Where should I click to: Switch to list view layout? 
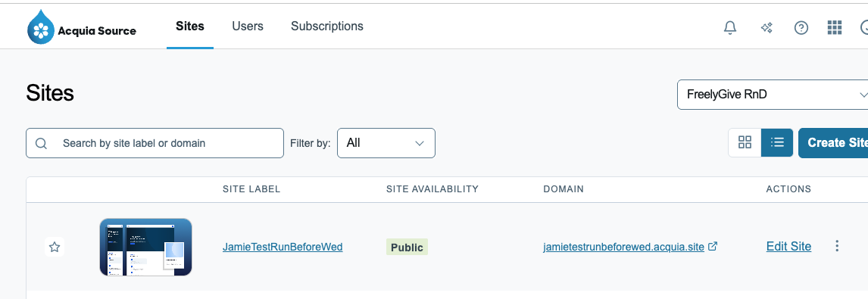pyautogui.click(x=777, y=143)
